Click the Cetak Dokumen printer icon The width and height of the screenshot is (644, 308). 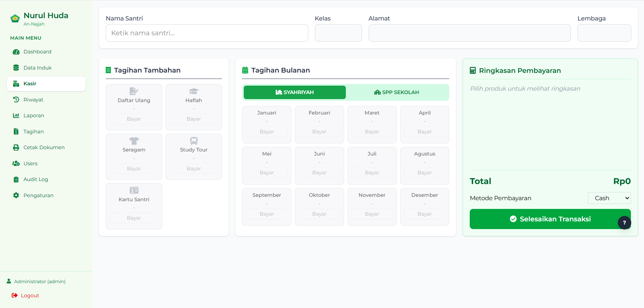(x=16, y=147)
